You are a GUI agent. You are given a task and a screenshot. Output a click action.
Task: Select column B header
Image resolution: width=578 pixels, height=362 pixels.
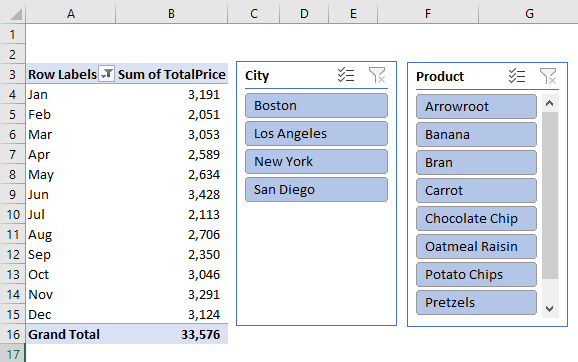[171, 14]
